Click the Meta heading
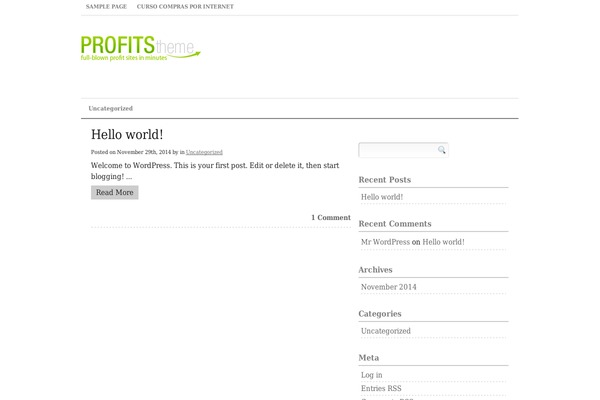600x400 pixels. (x=369, y=358)
